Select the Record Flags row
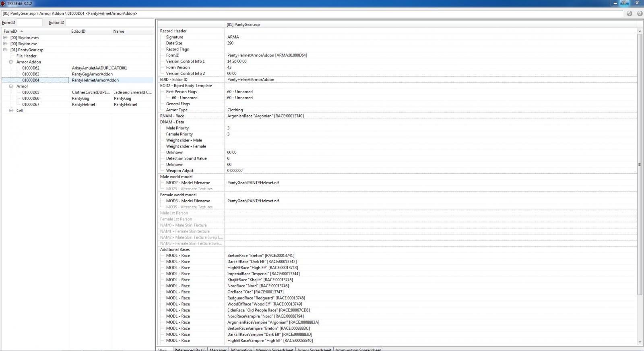 396,49
